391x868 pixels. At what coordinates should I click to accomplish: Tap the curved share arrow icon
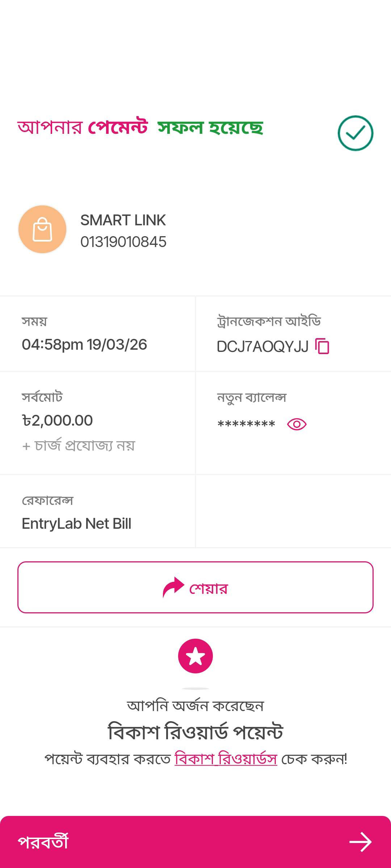coord(173,587)
